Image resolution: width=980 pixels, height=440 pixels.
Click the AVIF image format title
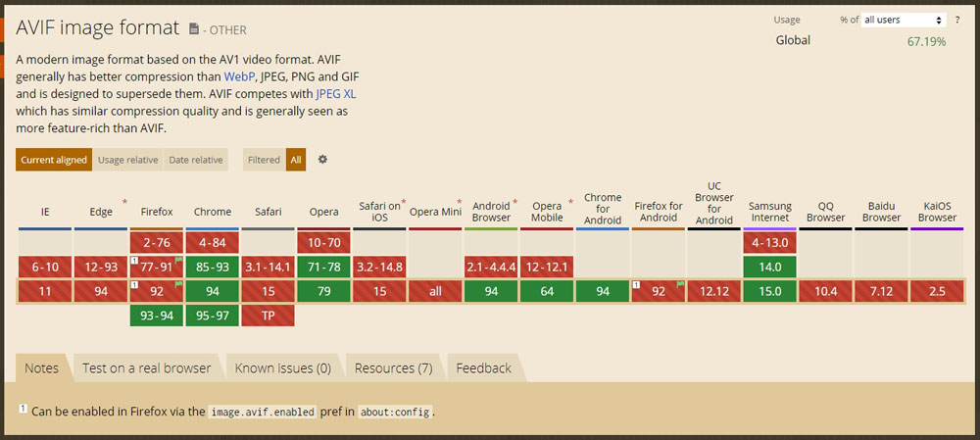(x=97, y=27)
